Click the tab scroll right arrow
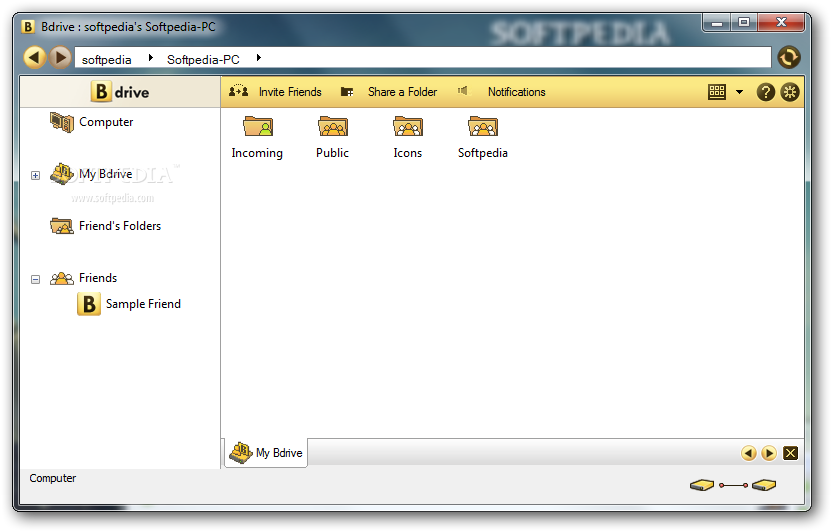 [769, 453]
